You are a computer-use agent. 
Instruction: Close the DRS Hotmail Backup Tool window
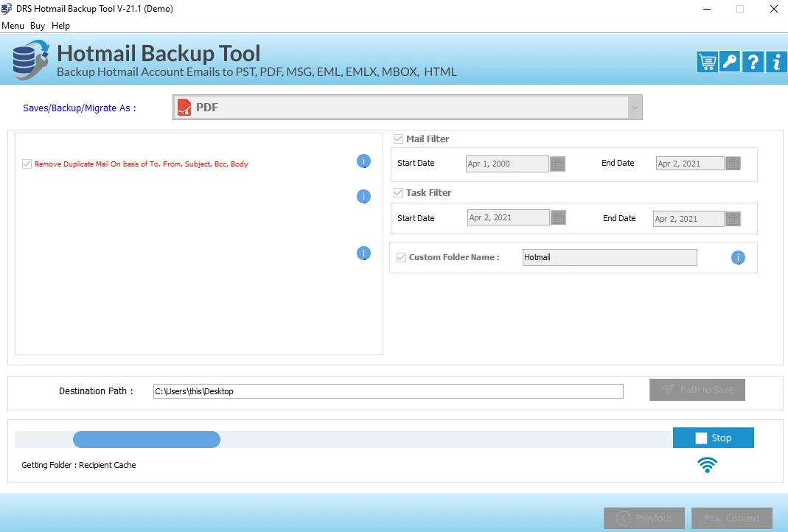(774, 9)
